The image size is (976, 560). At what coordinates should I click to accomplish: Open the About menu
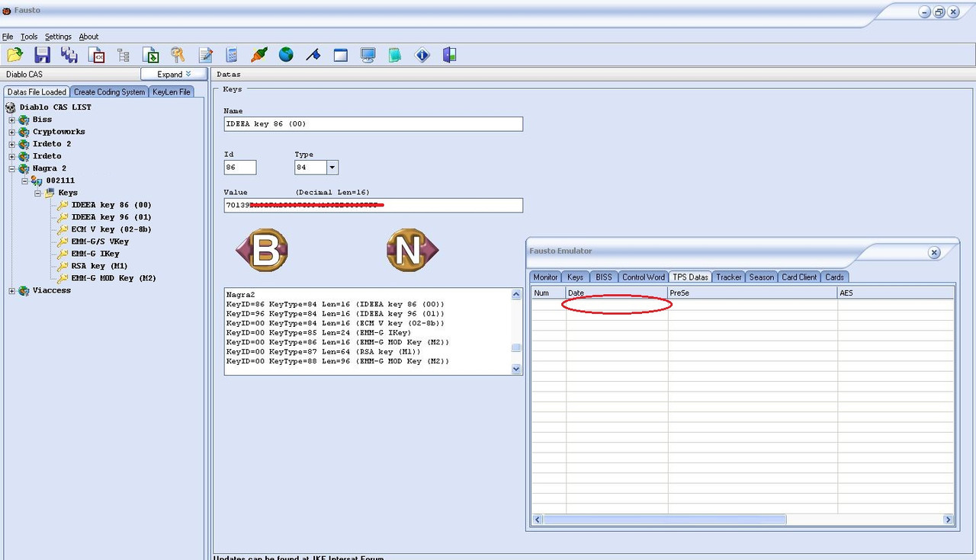(88, 37)
